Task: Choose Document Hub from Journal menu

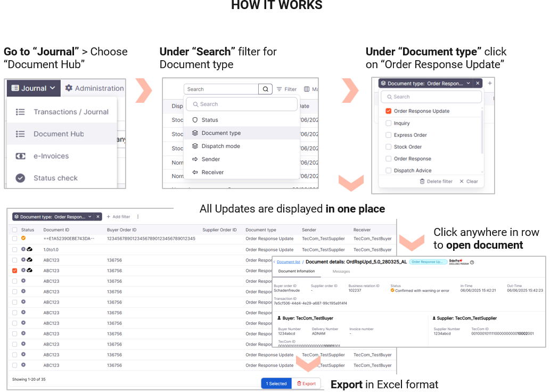Action: (x=62, y=134)
